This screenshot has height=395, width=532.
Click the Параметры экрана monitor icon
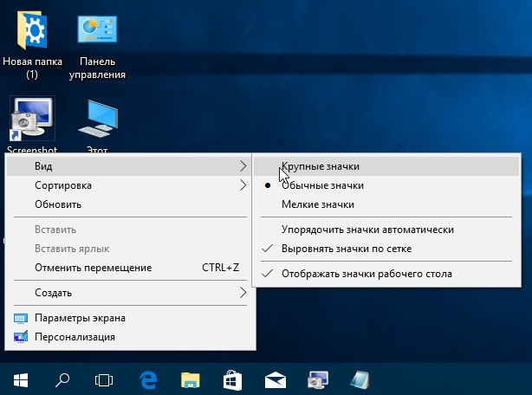pyautogui.click(x=21, y=318)
